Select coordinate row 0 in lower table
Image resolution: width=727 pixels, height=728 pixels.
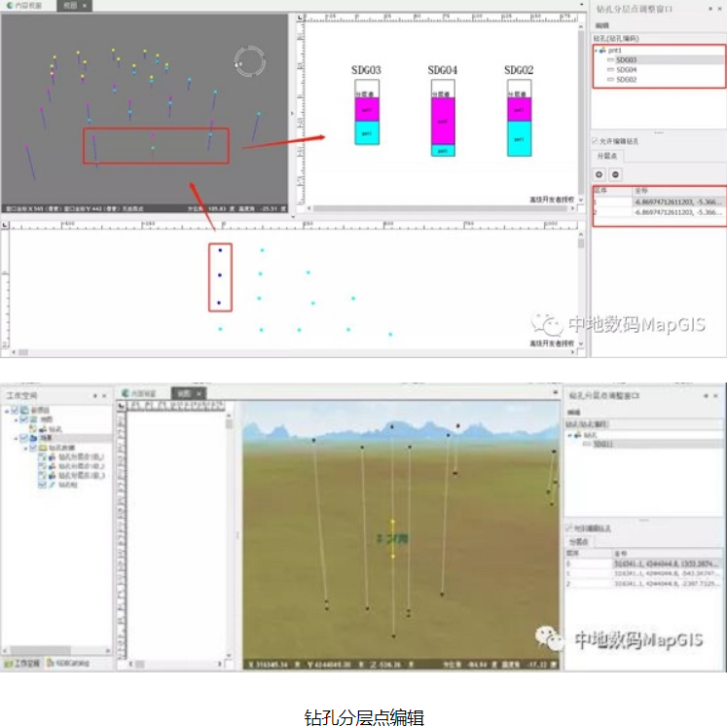click(643, 564)
